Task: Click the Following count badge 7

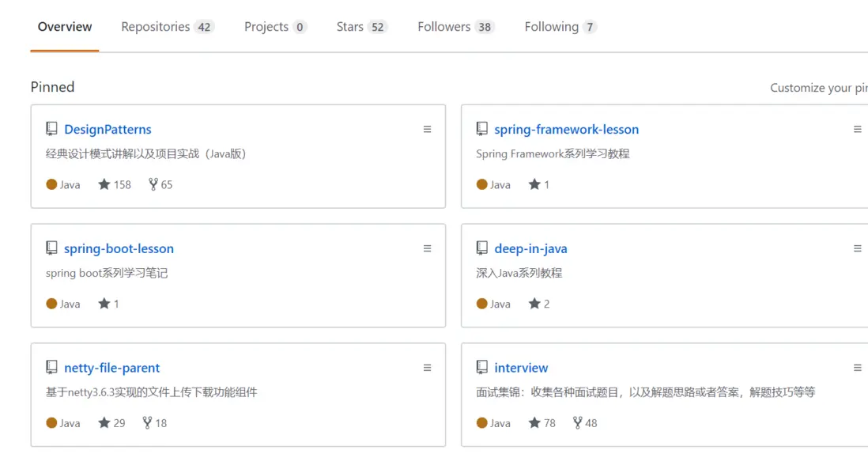Action: coord(590,27)
